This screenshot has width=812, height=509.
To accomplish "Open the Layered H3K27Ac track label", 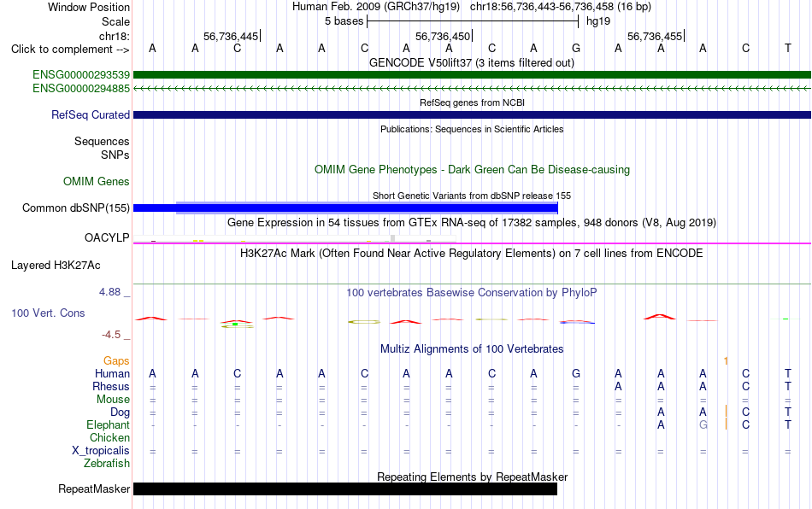I will pos(56,266).
